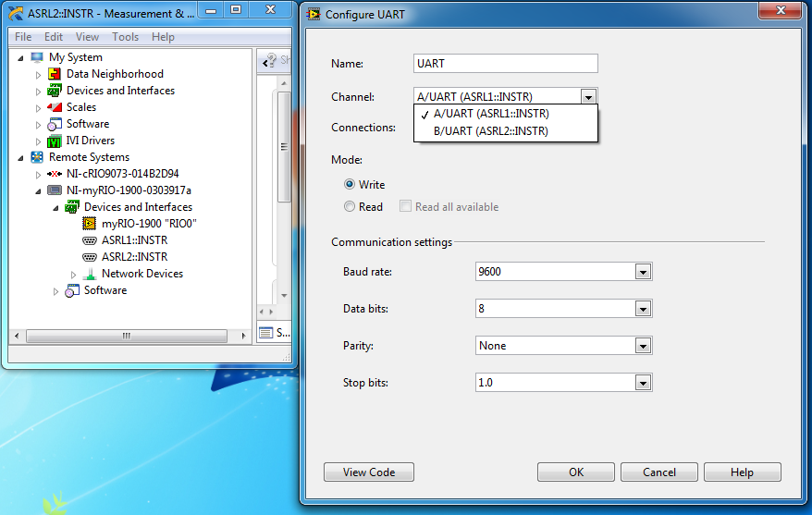Image resolution: width=812 pixels, height=515 pixels.
Task: Expand the Scales tree node
Action: tap(38, 108)
